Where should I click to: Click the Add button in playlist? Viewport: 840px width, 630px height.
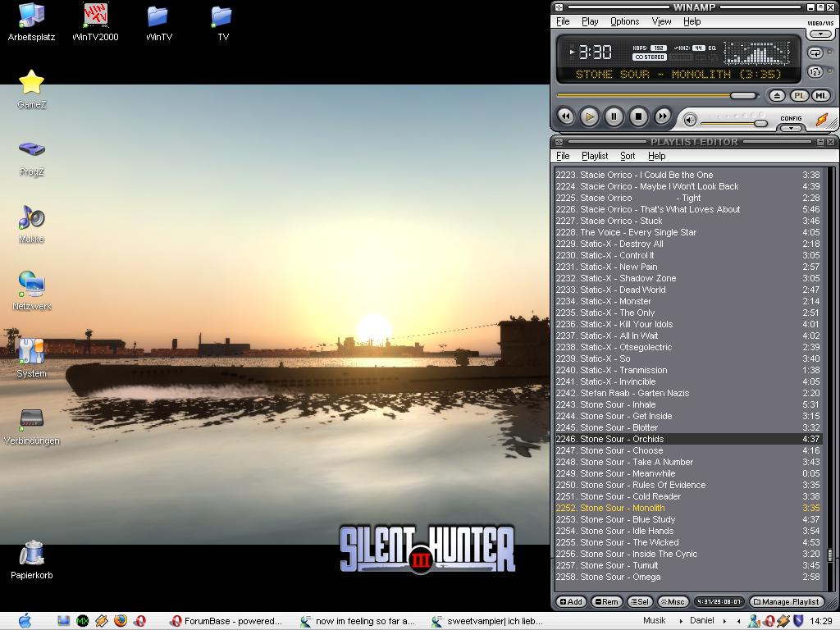[571, 601]
